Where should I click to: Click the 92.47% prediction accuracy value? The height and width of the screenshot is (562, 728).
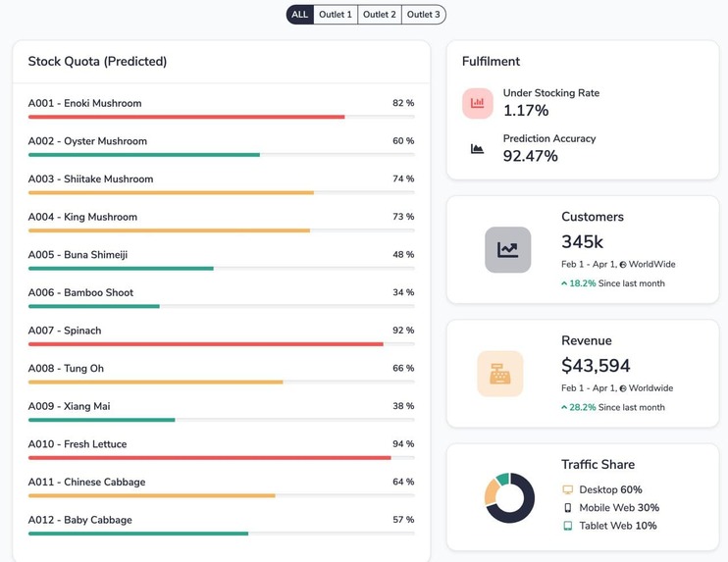[530, 156]
